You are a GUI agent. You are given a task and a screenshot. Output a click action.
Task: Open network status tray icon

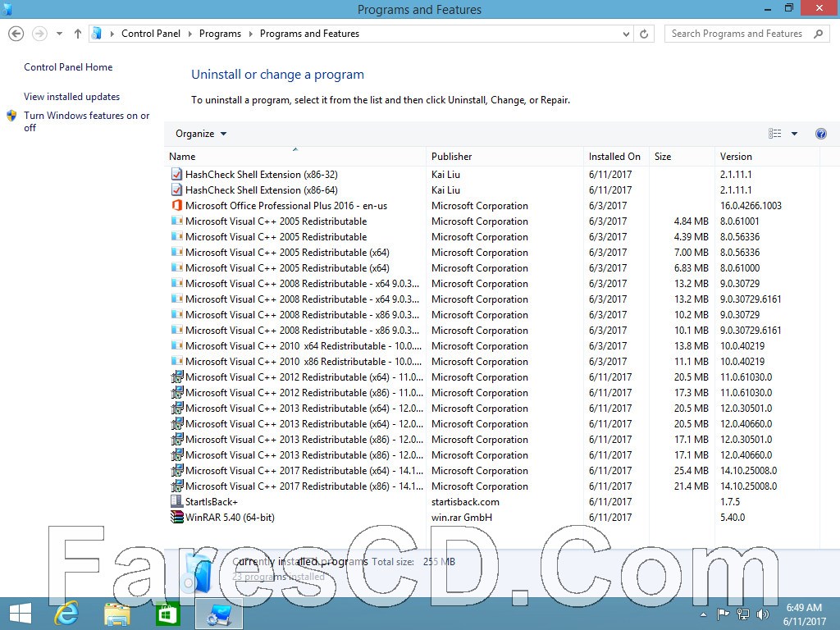point(743,614)
